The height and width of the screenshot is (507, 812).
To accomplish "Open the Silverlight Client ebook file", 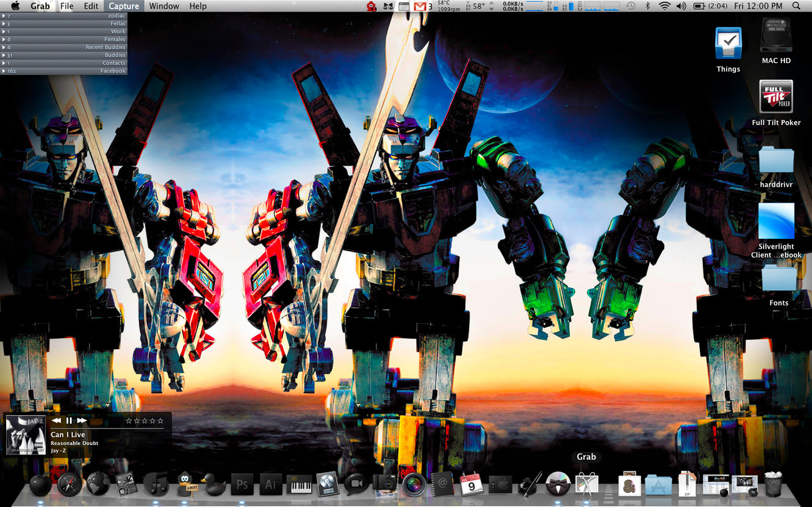I will (x=776, y=221).
